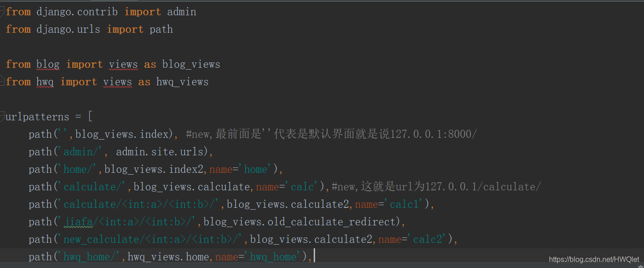Click 'path' in the django.urls import line

coord(161,30)
